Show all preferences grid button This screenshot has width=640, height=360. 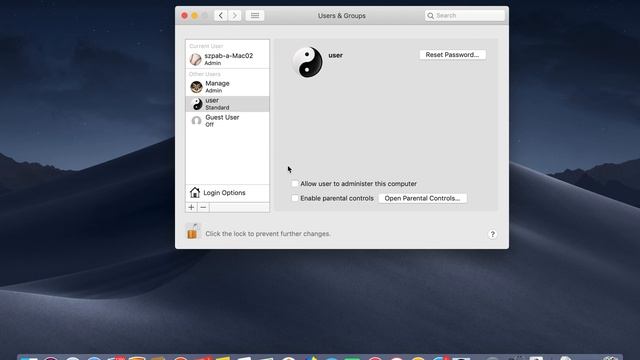255,16
